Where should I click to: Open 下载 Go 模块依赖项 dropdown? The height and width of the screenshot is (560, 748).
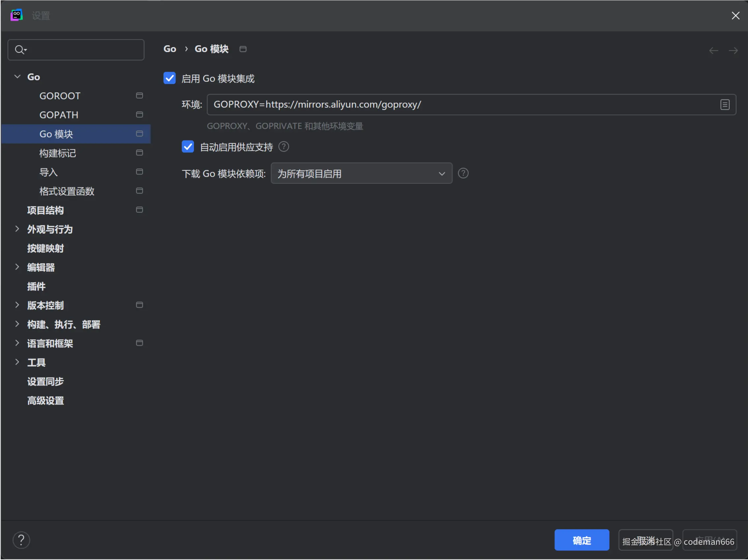pos(361,173)
